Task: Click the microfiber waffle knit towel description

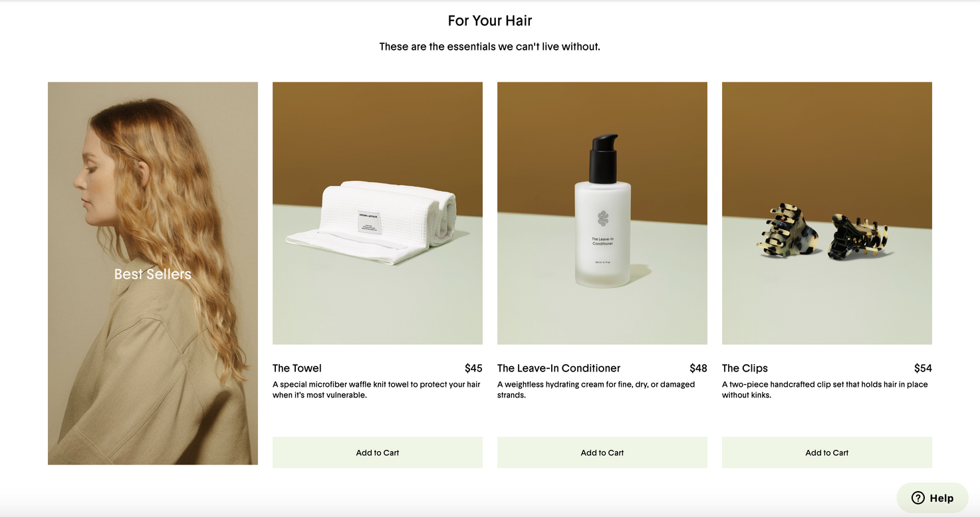Action: [x=376, y=389]
